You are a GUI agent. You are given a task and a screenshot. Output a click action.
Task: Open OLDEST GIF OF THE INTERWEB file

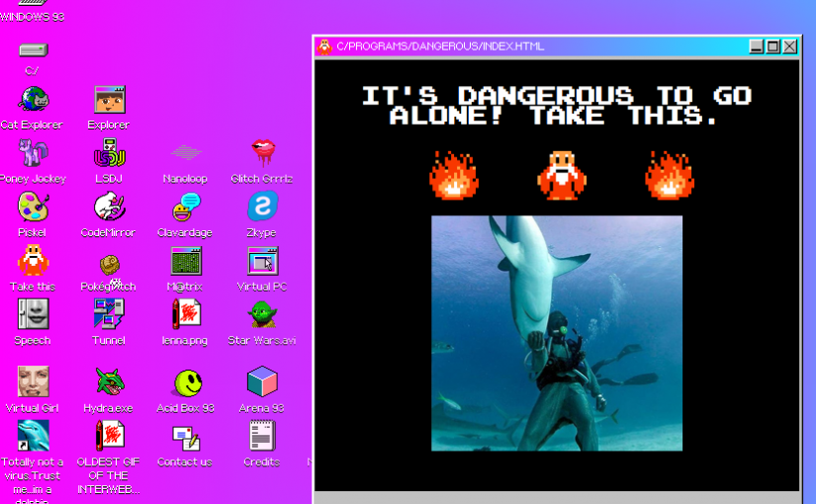coord(109,436)
